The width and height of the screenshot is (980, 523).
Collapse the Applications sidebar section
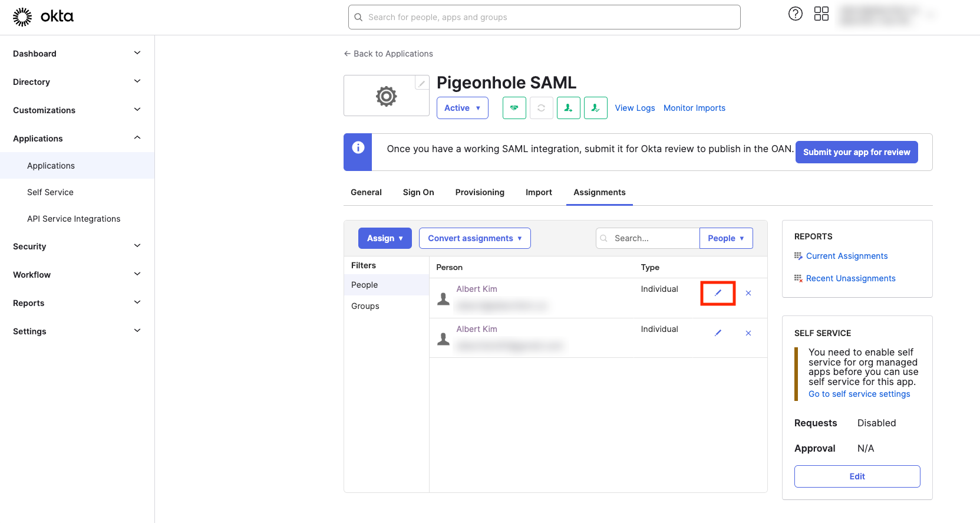pyautogui.click(x=77, y=139)
